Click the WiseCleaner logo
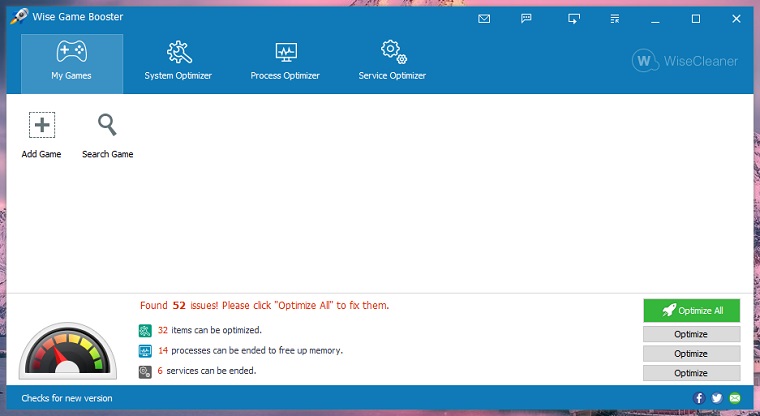Screen dimensions: 760x416 coord(685,61)
